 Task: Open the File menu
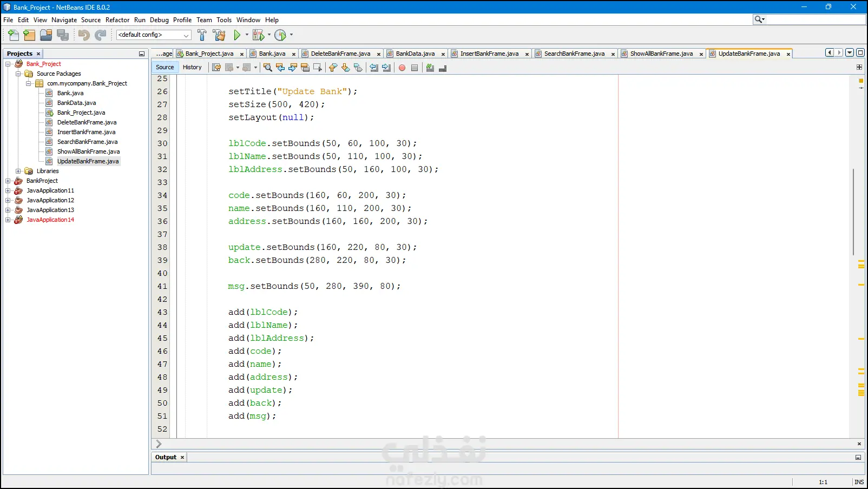point(8,20)
